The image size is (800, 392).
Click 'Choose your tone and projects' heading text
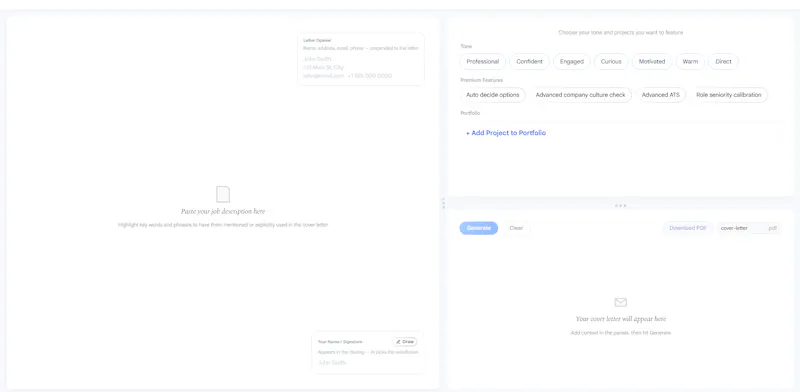(620, 33)
